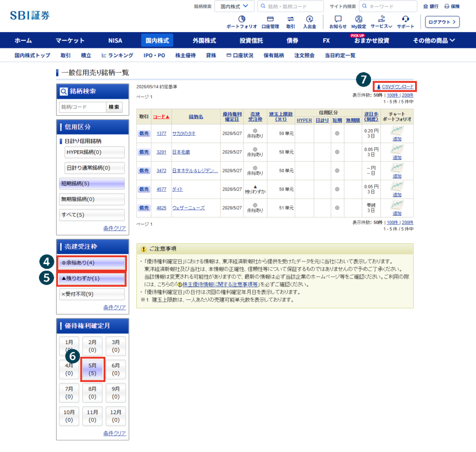The width and height of the screenshot is (476, 452).
Task: Open サポート headset icon
Action: [405, 19]
